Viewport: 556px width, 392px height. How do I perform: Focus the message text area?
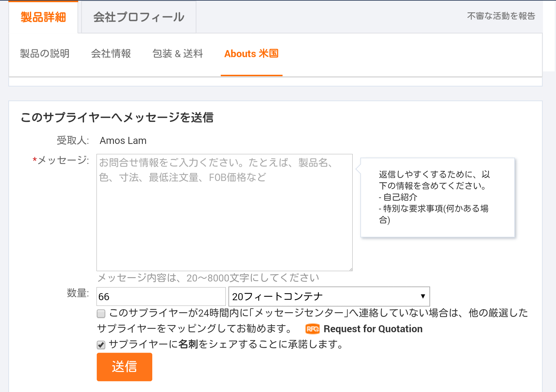(224, 212)
